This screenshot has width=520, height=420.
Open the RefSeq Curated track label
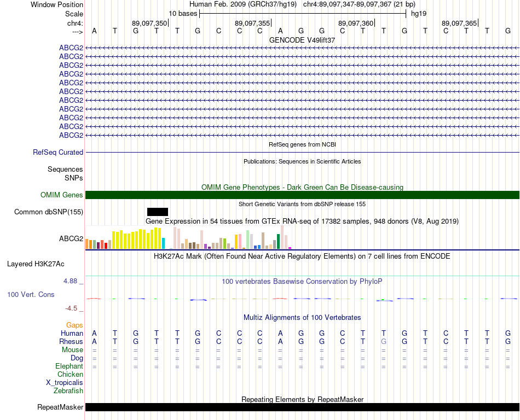(x=58, y=153)
